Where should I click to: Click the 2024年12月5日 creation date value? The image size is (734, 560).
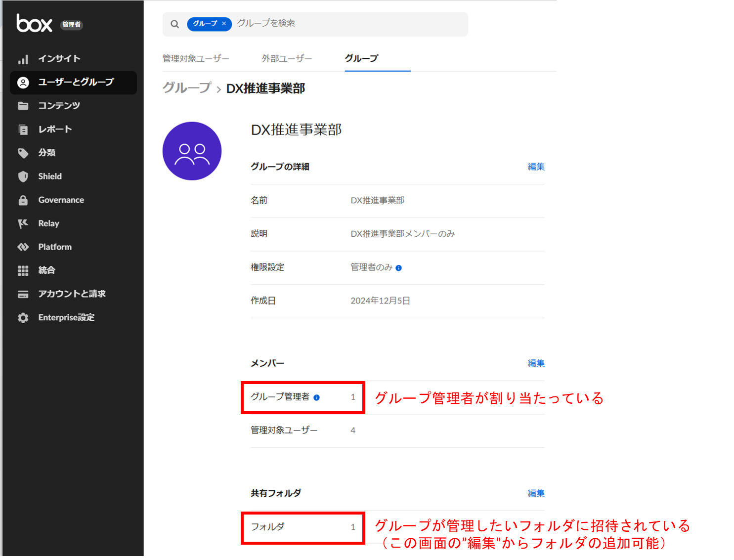pos(380,301)
